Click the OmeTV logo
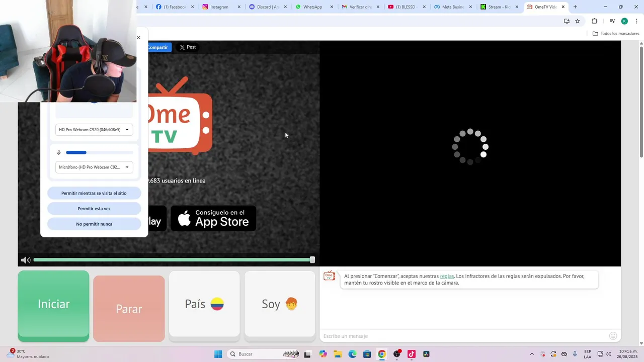Screen dimensions: 644x362 coord(179,117)
